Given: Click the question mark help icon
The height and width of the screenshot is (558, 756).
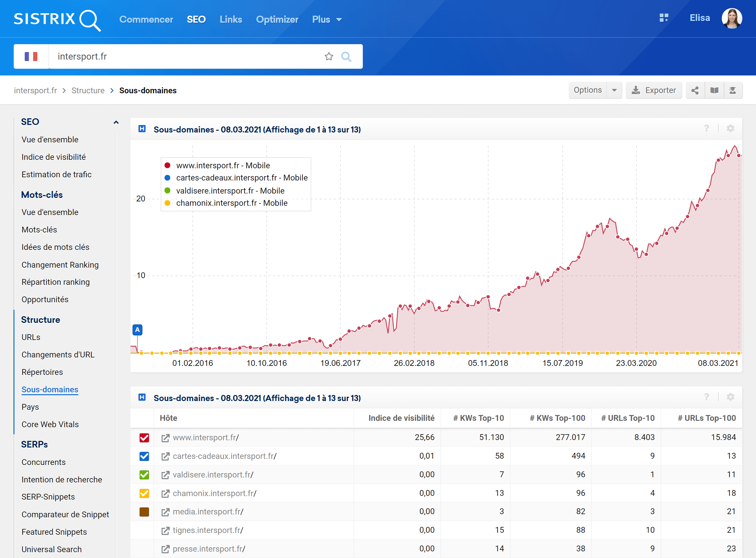Looking at the screenshot, I should click(707, 129).
